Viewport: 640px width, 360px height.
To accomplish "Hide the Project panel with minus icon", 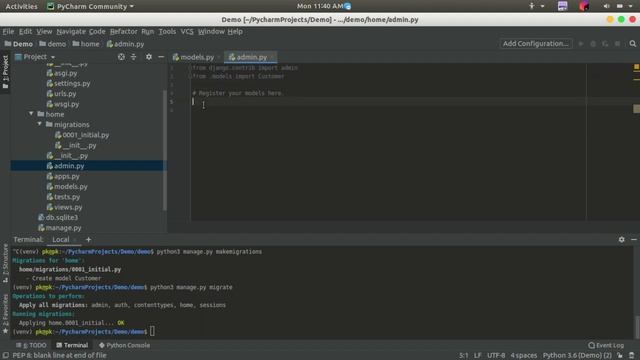I will click(161, 57).
